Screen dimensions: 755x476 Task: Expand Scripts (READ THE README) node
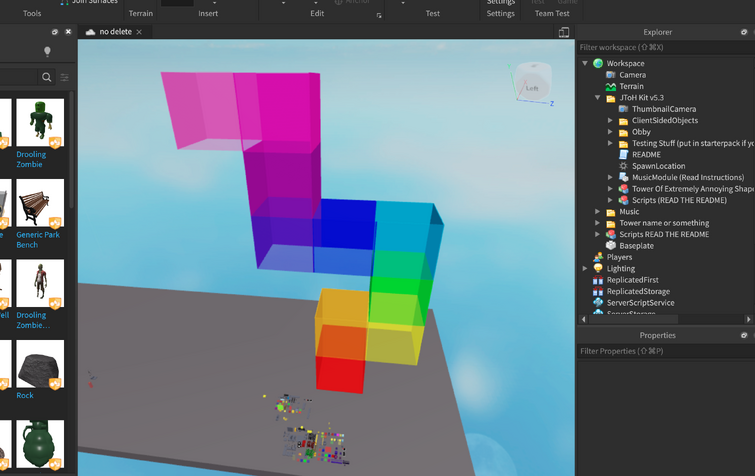point(610,200)
